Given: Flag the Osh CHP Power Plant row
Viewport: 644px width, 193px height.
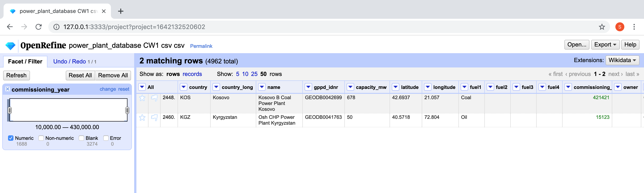Looking at the screenshot, I should [154, 117].
